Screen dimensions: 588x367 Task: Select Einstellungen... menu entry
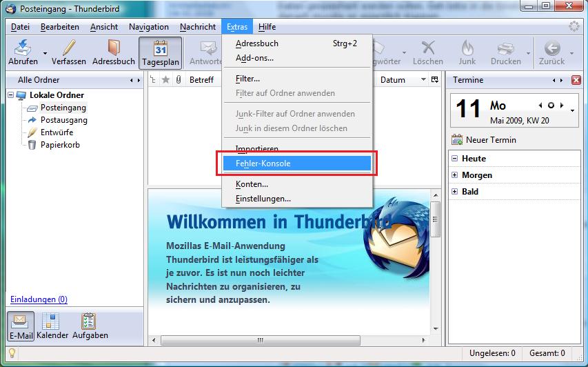click(x=296, y=199)
